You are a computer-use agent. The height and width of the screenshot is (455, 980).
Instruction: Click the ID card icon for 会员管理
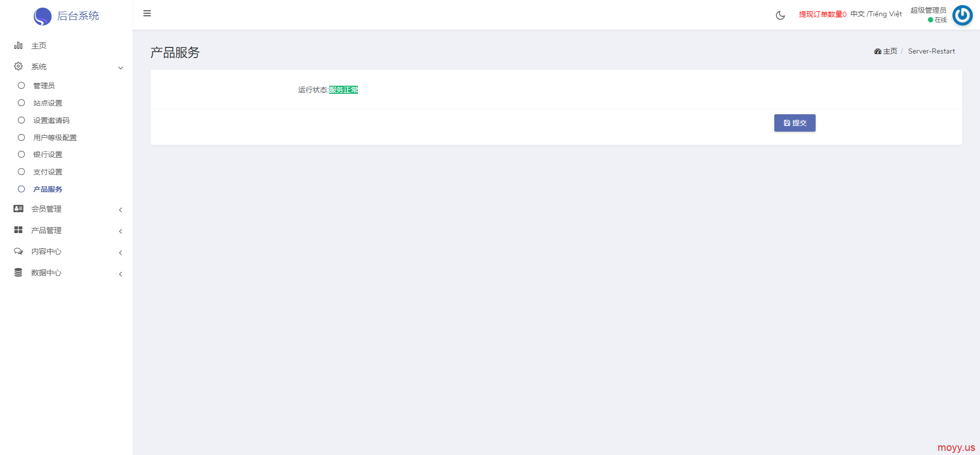pos(18,209)
